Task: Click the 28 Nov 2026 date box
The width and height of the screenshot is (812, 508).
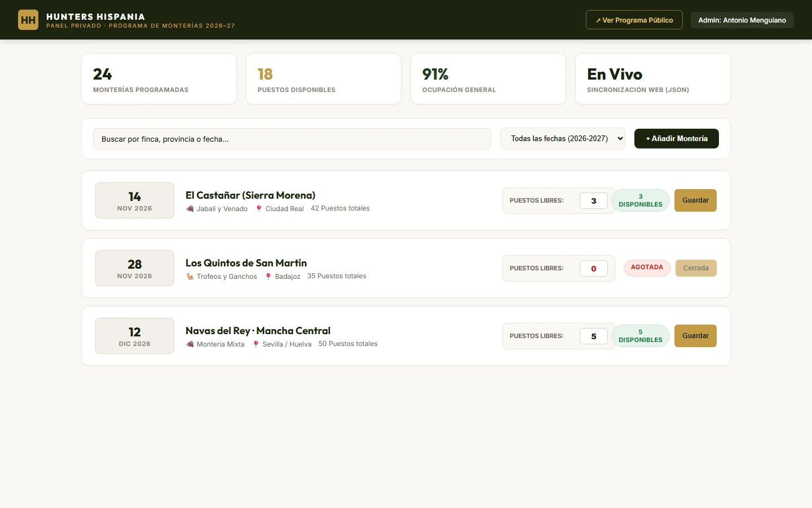Action: coord(135,268)
